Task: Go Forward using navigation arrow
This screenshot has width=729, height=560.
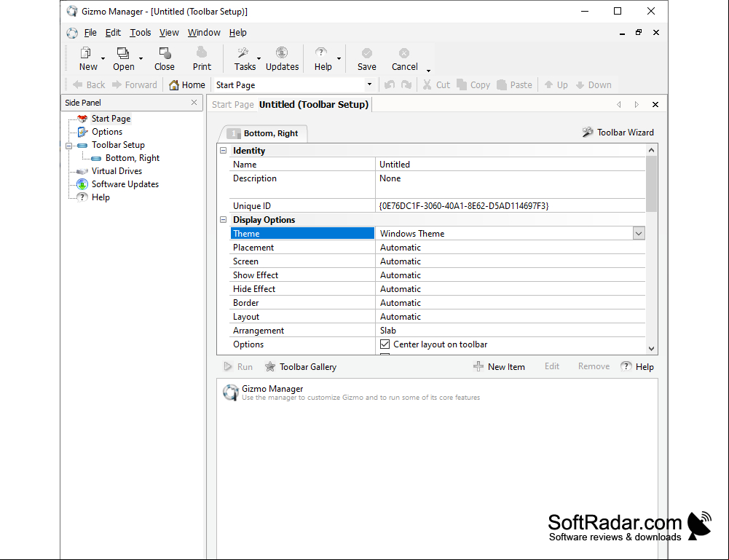Action: [117, 84]
